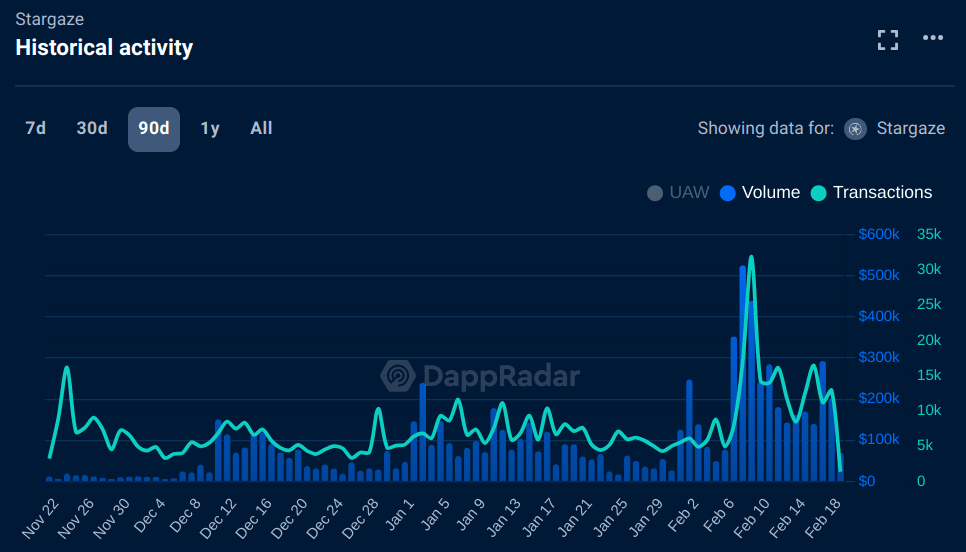Click the Dec 28 date axis label
Screen dimensions: 966x552
[360, 518]
